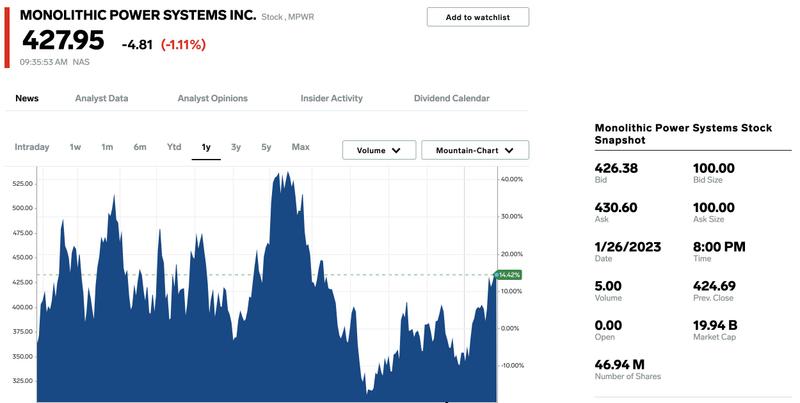
Task: Click the Add to watchlist button
Action: (478, 17)
